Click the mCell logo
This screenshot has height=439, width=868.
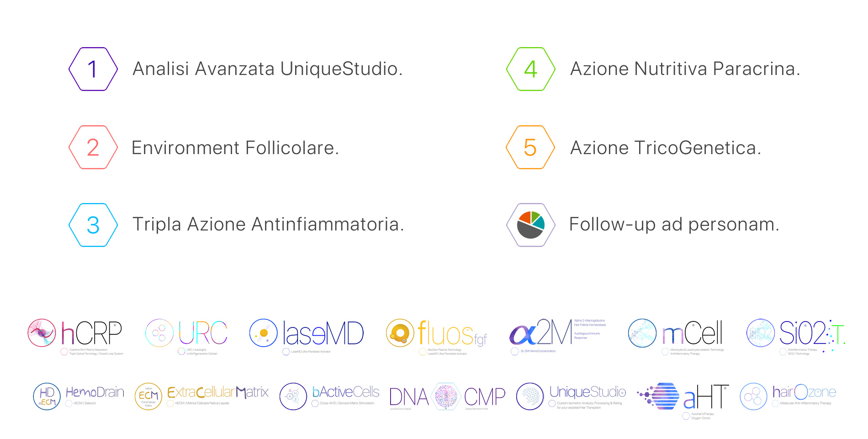tap(676, 337)
